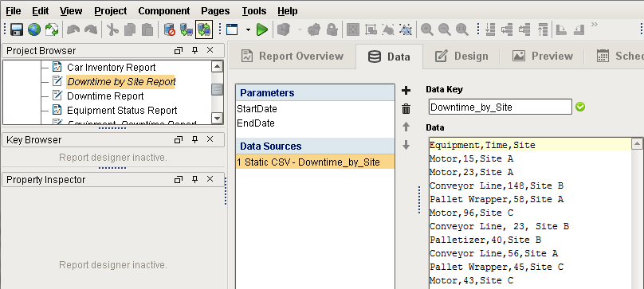This screenshot has width=644, height=289.
Task: Click the Rotate Clockwise icon
Action: [x=561, y=29]
